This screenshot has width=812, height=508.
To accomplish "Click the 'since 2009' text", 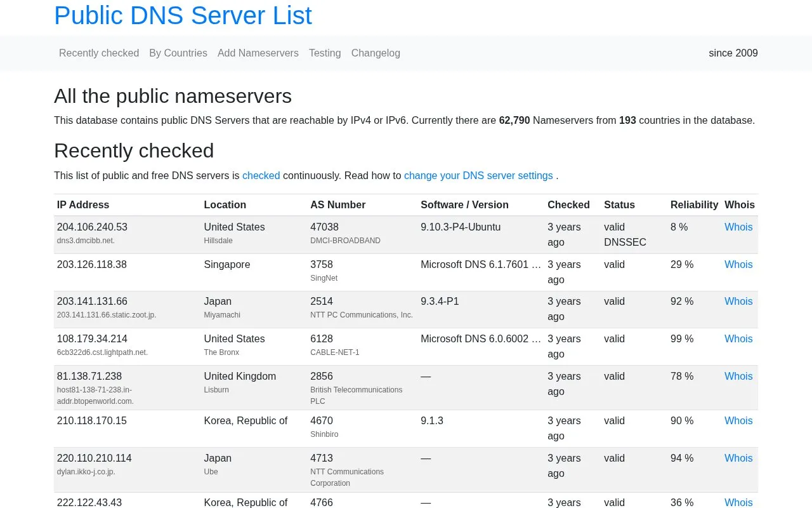I will click(733, 53).
